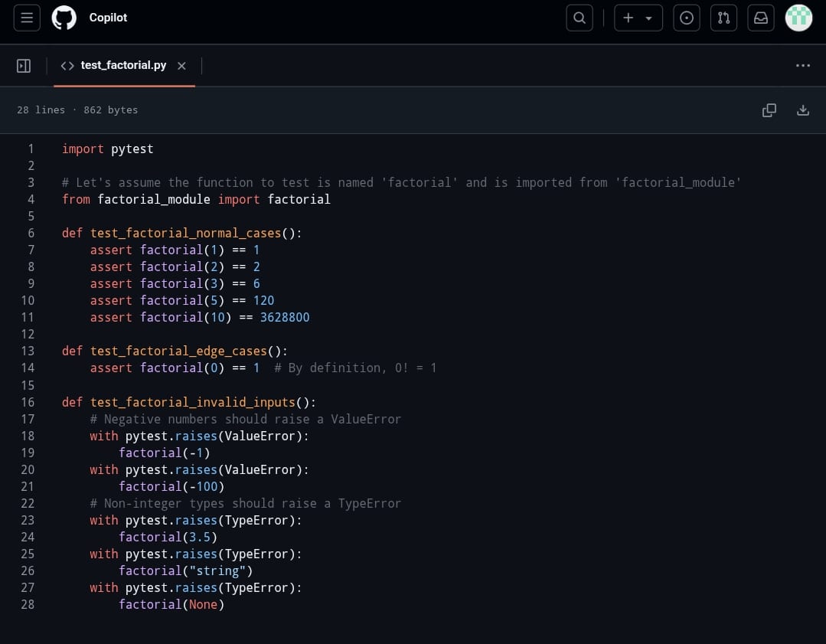This screenshot has width=826, height=644.
Task: Click 'import pytest' code line
Action: 107,149
